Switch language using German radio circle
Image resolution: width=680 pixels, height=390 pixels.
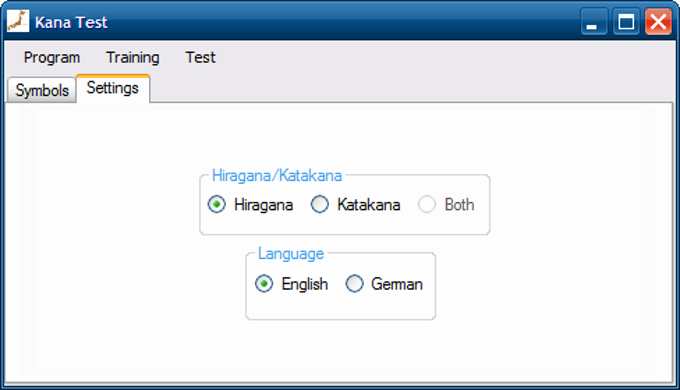[x=354, y=284]
